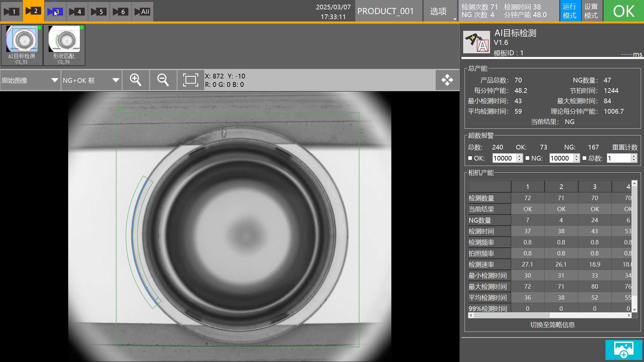Screen dimensions: 644x362
Task: Click the All cameras play button
Action: click(142, 12)
